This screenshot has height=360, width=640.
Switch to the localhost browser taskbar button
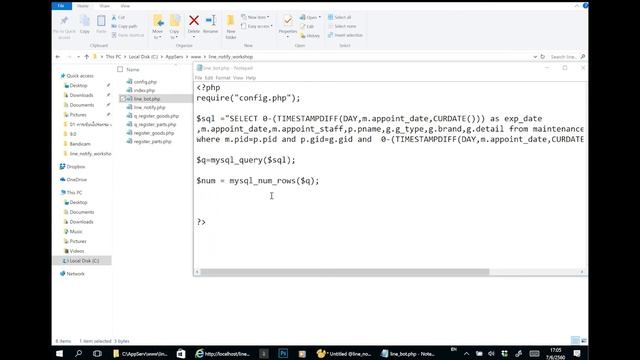[x=223, y=353]
